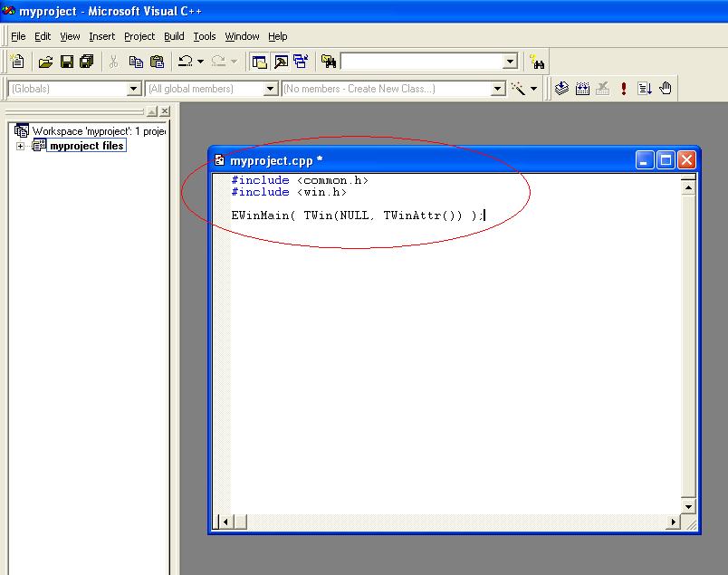Click the Open file folder icon
728x575 pixels.
[45, 62]
